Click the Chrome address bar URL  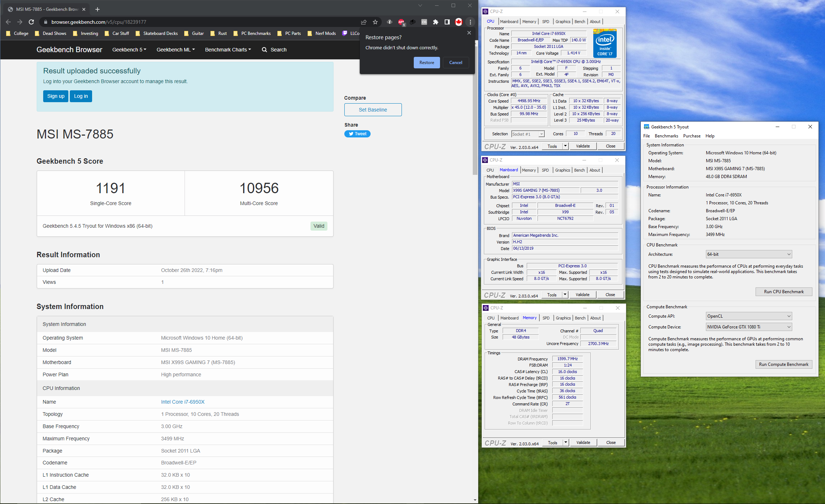coord(99,22)
